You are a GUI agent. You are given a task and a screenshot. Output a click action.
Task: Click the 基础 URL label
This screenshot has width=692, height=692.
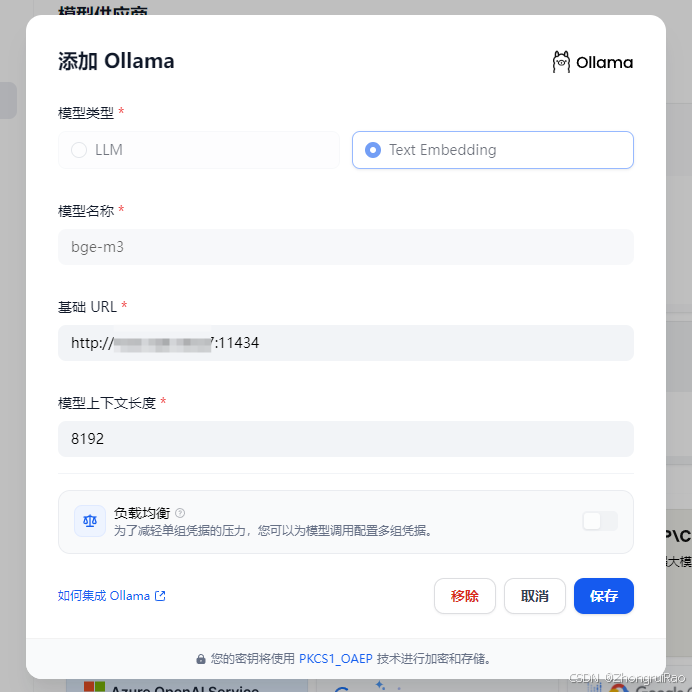click(87, 307)
